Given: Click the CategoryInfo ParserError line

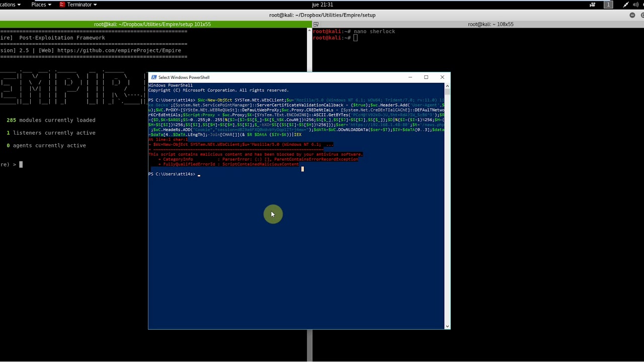Looking at the screenshot, I should (x=258, y=159).
